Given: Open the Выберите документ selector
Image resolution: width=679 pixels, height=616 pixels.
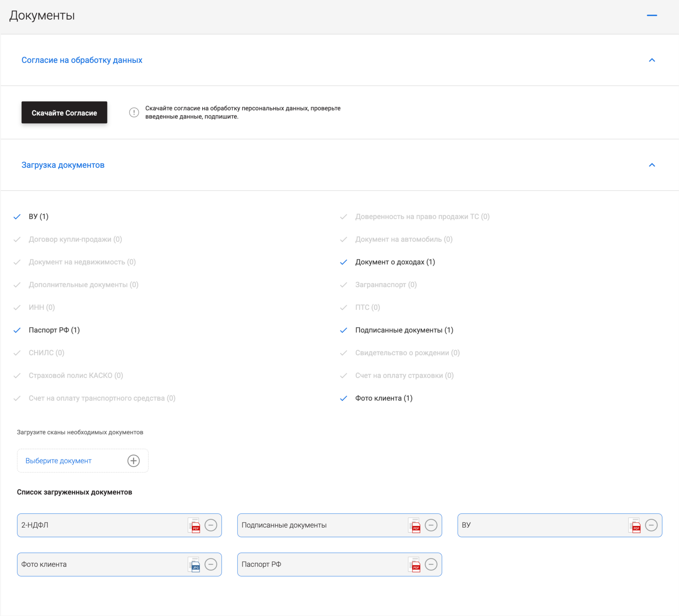Looking at the screenshot, I should [x=59, y=461].
